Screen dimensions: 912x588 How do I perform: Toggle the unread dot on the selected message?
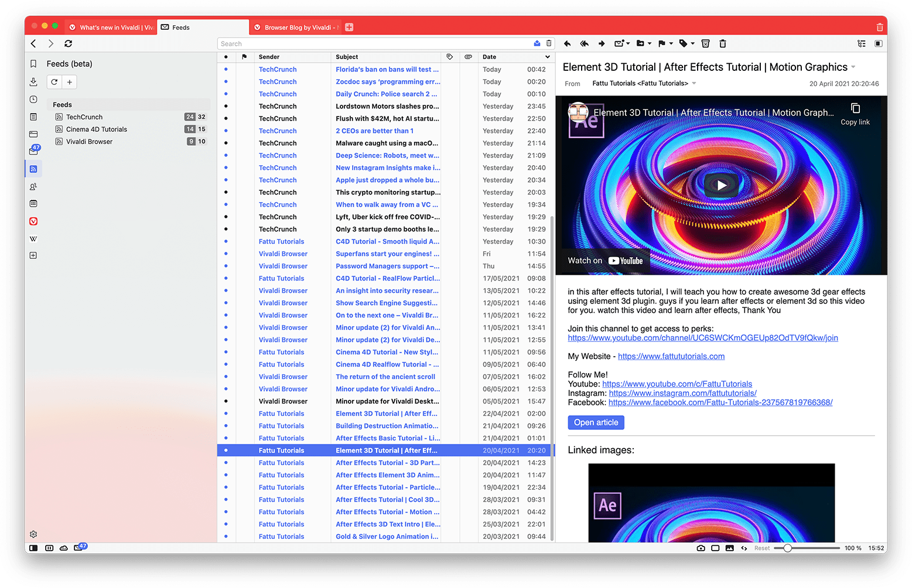226,450
